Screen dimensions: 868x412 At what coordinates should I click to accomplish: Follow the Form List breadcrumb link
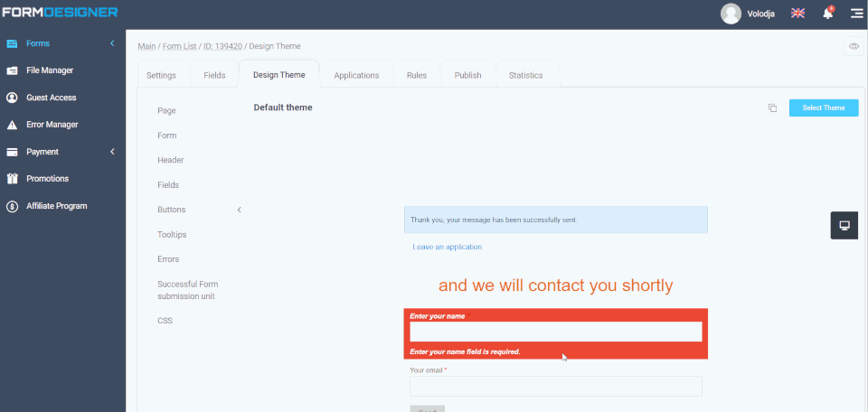(x=179, y=46)
